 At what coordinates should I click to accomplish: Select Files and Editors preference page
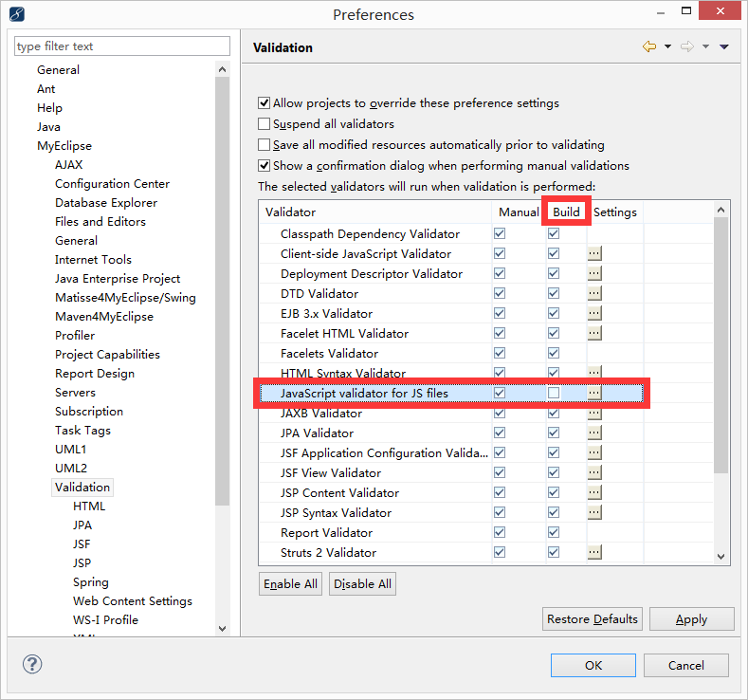click(100, 222)
